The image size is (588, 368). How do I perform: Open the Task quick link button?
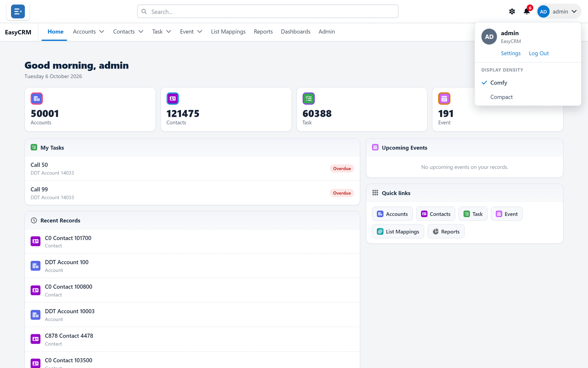(473, 214)
